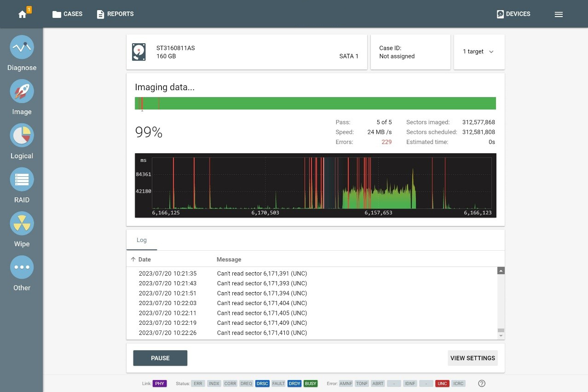Click the 160 GB capacity text
This screenshot has width=588, height=392.
166,56
